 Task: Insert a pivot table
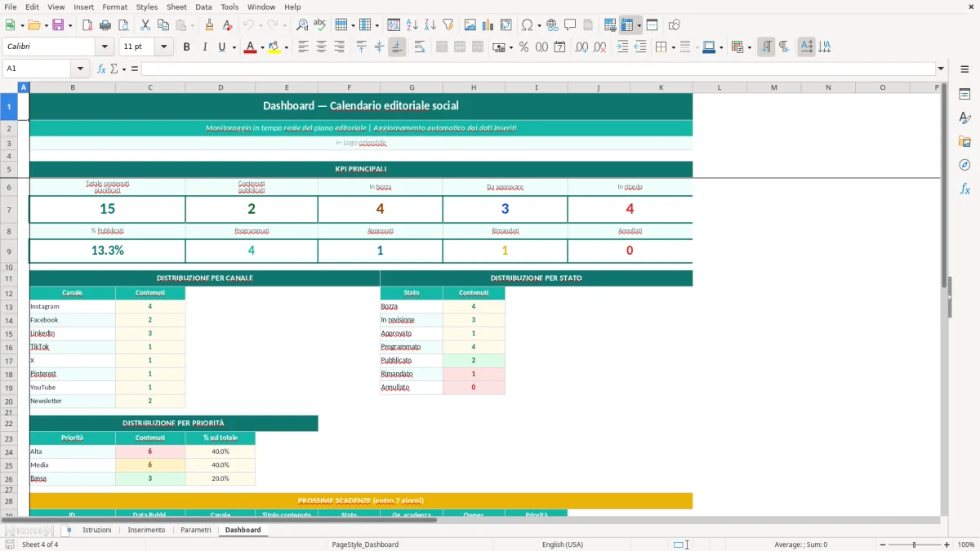[x=506, y=24]
